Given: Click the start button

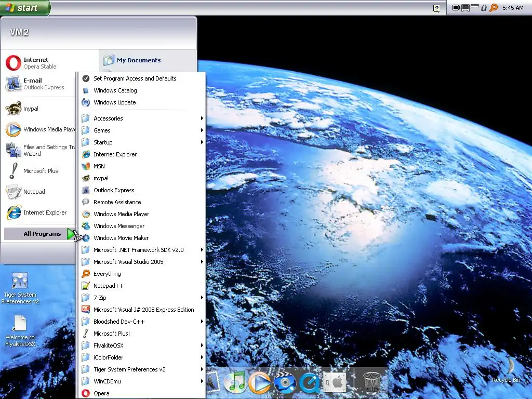Looking at the screenshot, I should (x=24, y=7).
